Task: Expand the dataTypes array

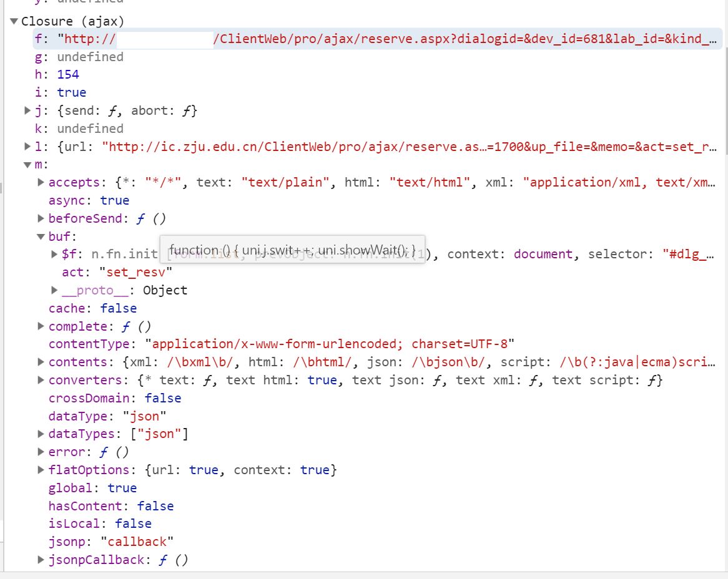Action: click(x=41, y=434)
